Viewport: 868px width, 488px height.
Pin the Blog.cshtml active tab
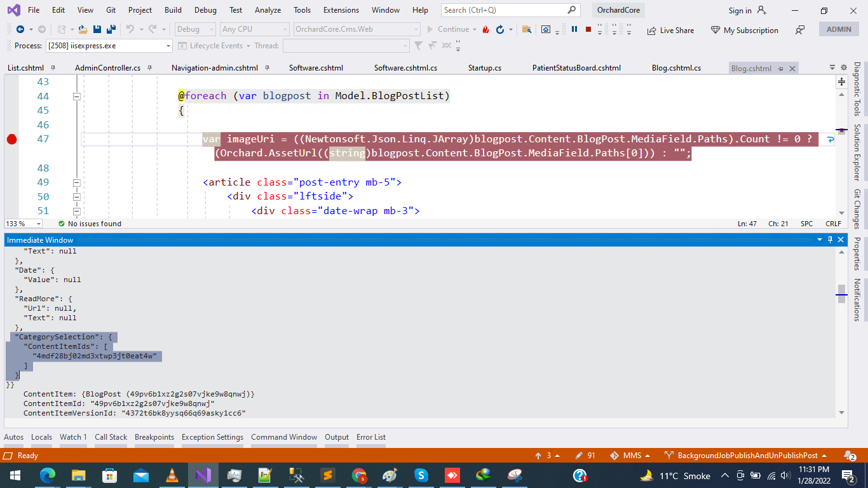click(x=780, y=69)
